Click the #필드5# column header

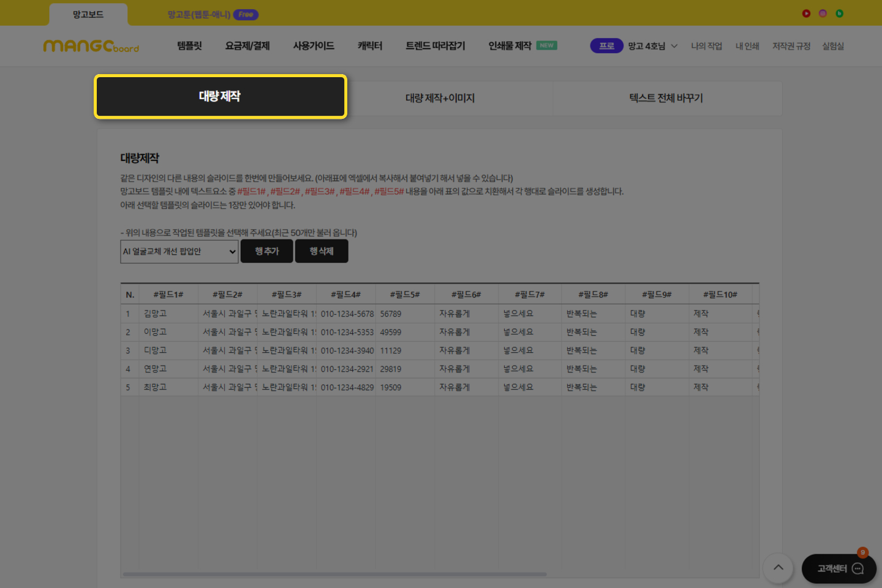(405, 295)
